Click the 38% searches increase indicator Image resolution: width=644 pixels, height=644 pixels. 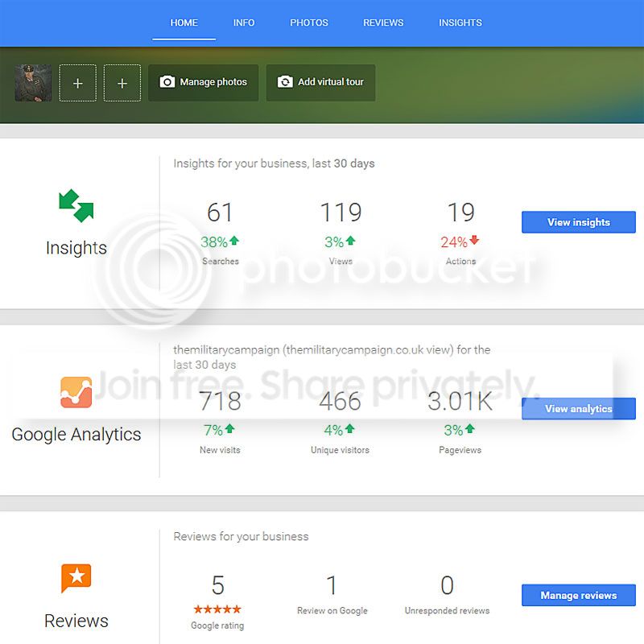[220, 242]
